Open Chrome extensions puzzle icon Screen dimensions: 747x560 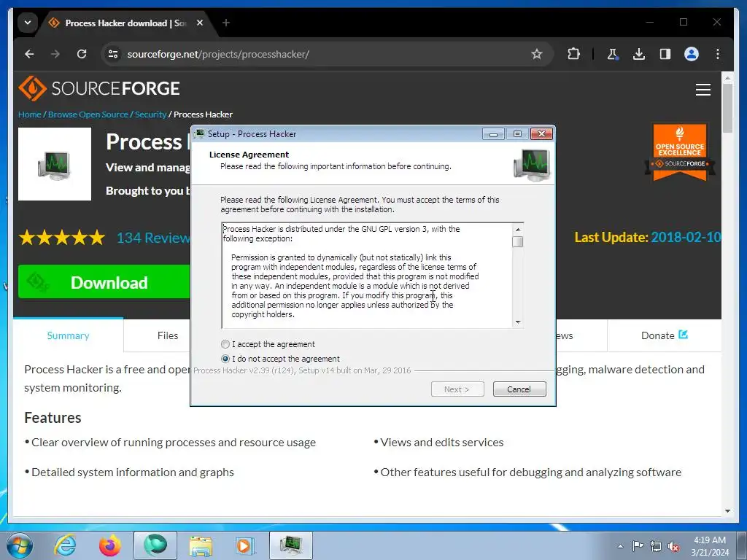click(573, 54)
